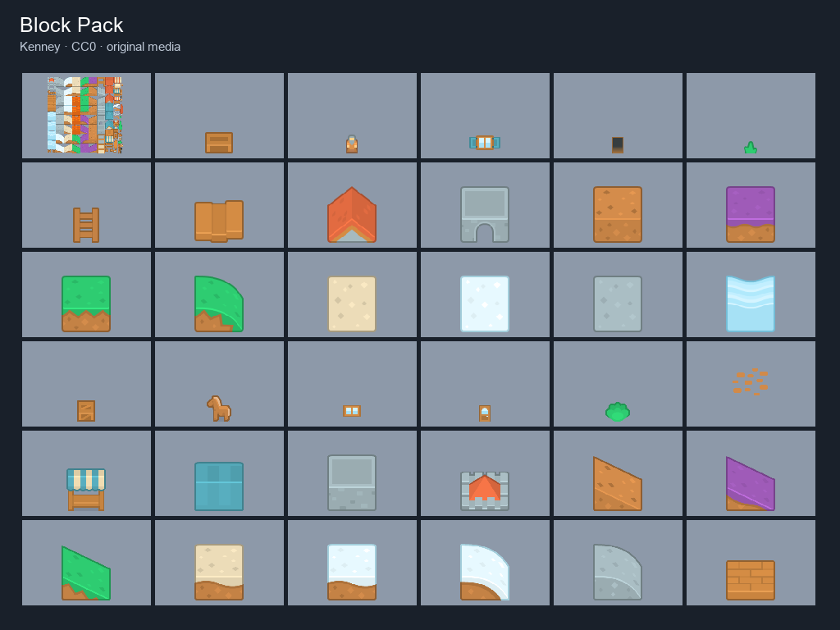The image size is (840, 630).
Task: Click the plain orange dirt block
Action: [618, 214]
